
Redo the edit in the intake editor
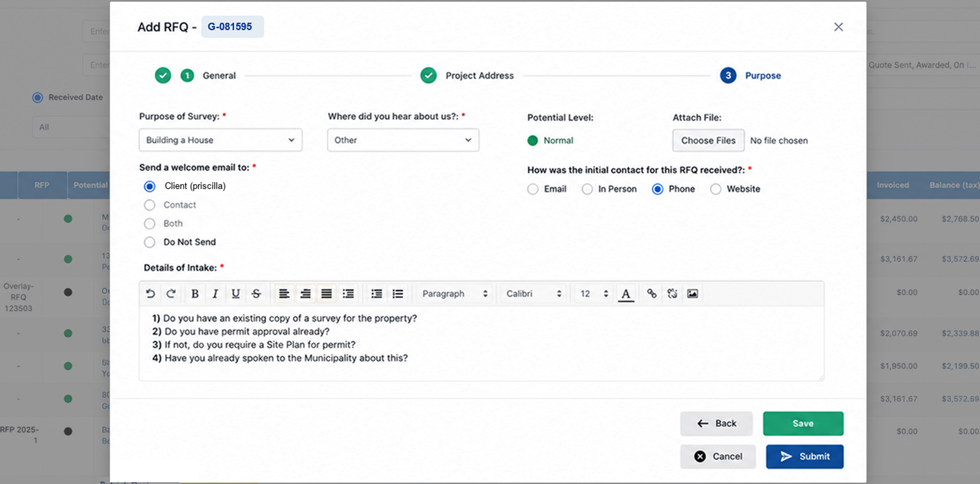[171, 293]
